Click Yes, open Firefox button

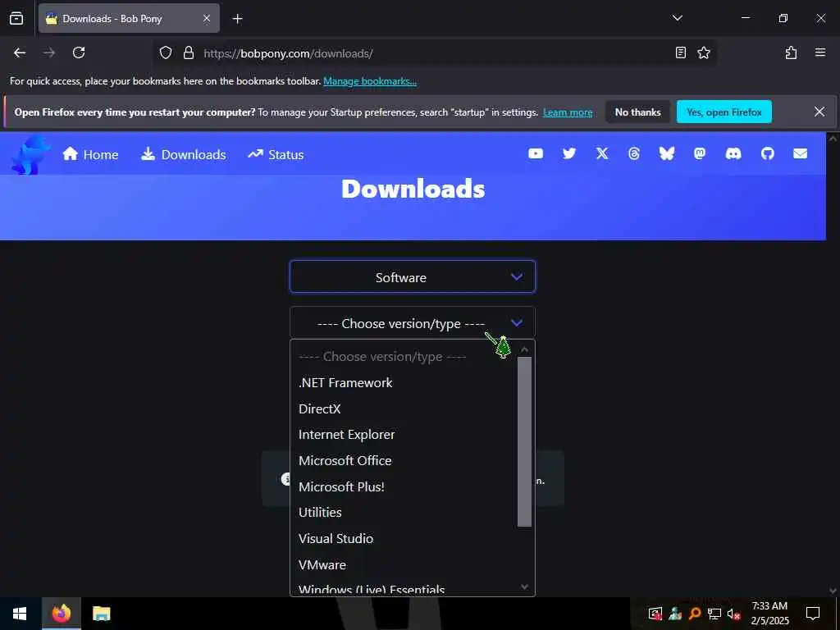(x=724, y=112)
